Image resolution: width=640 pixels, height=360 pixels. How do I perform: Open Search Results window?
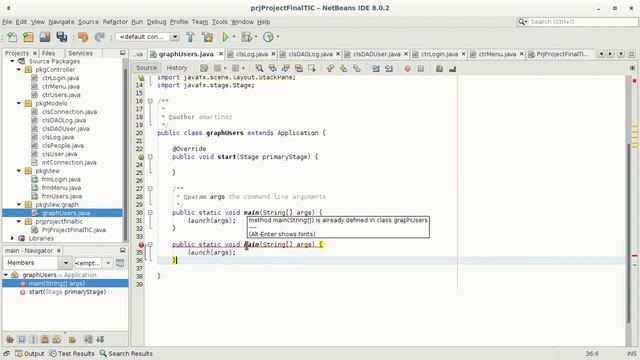[126, 353]
